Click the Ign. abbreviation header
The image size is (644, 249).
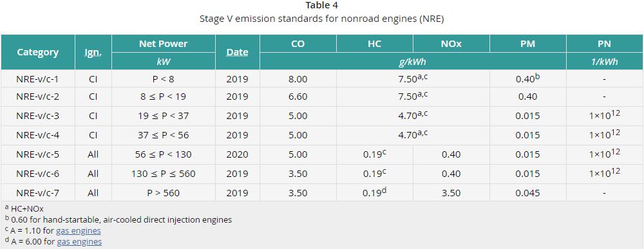[93, 52]
